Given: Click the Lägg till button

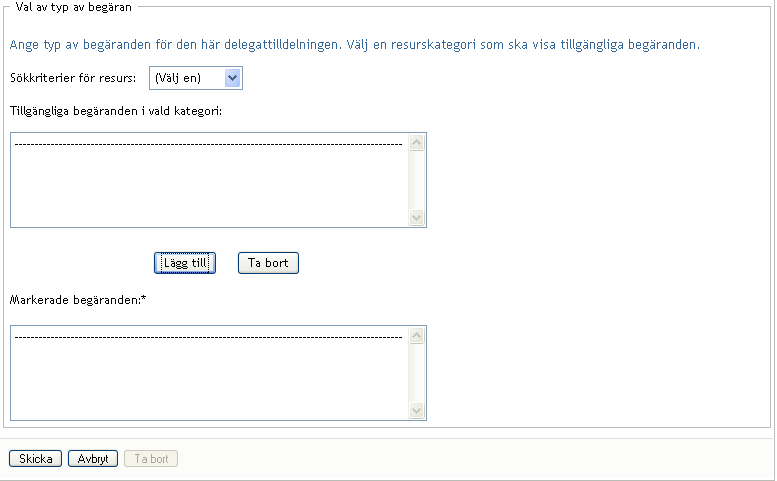Looking at the screenshot, I should point(185,263).
